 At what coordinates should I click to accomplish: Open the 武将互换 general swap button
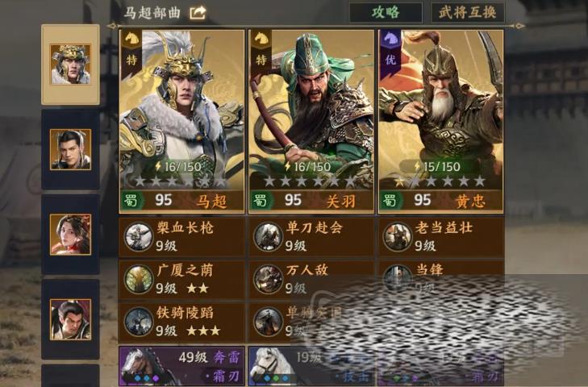coord(467,13)
